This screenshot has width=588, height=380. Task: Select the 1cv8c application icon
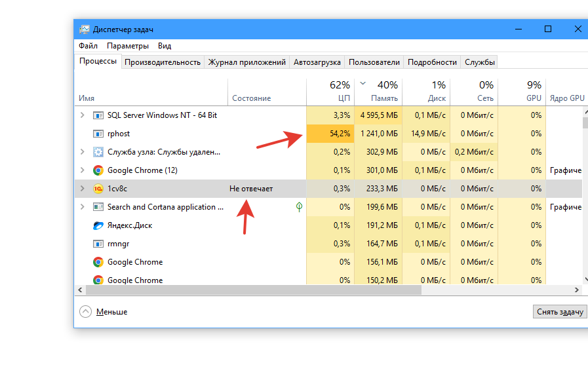[98, 189]
